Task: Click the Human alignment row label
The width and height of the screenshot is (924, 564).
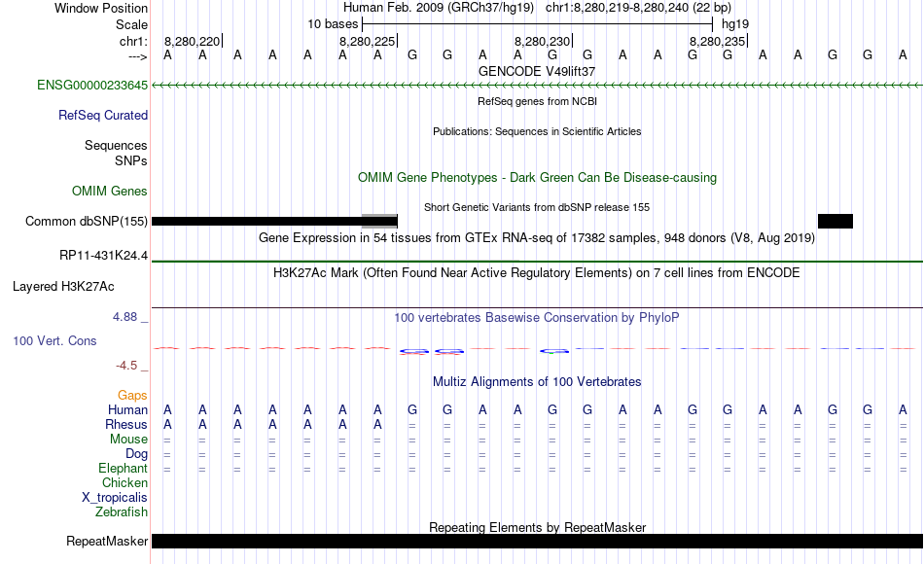Action: pos(127,409)
